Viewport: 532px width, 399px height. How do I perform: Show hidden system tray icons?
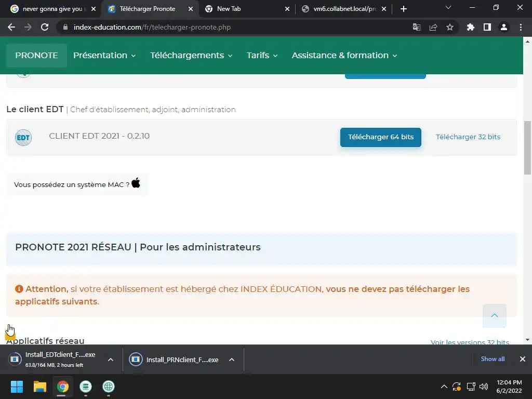click(x=444, y=387)
